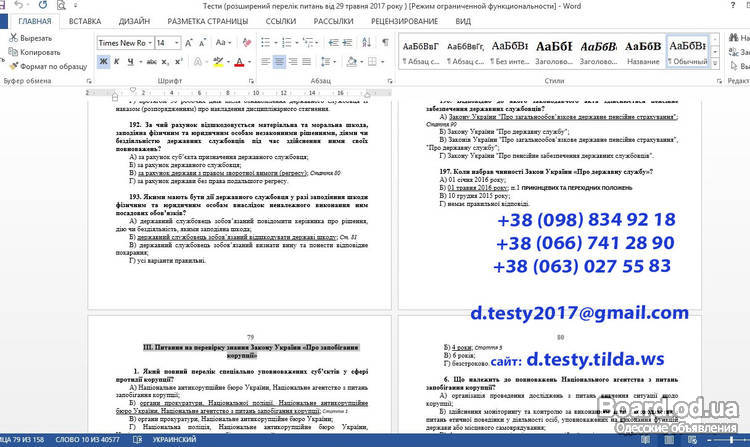Apply yellow text highlight color
Screen dimensions: 750x447
pyautogui.click(x=218, y=62)
